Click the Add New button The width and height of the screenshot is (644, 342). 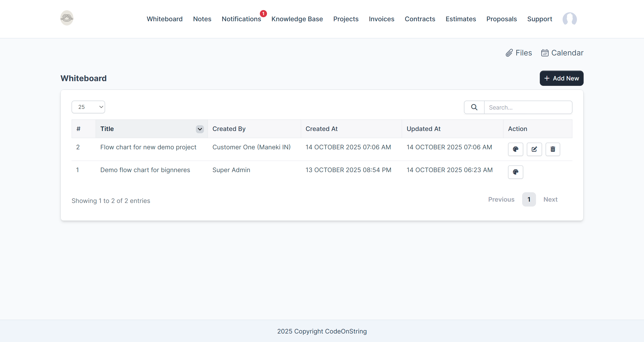[561, 78]
